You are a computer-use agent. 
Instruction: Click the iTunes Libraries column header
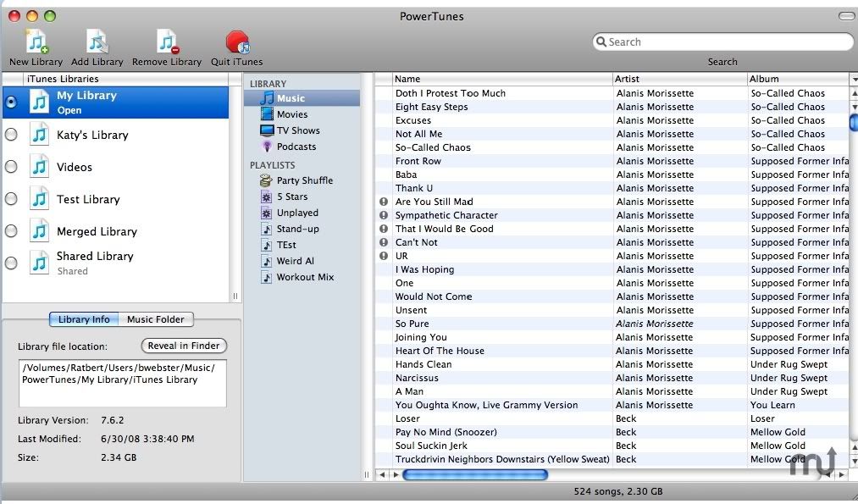pyautogui.click(x=125, y=79)
